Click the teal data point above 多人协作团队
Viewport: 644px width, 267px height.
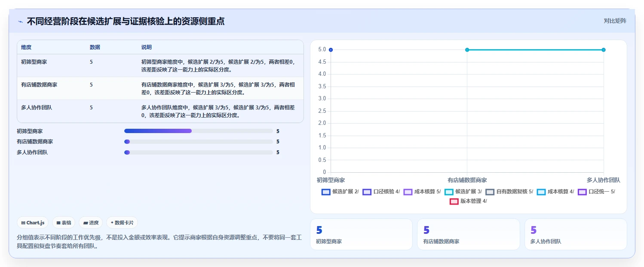coord(604,50)
